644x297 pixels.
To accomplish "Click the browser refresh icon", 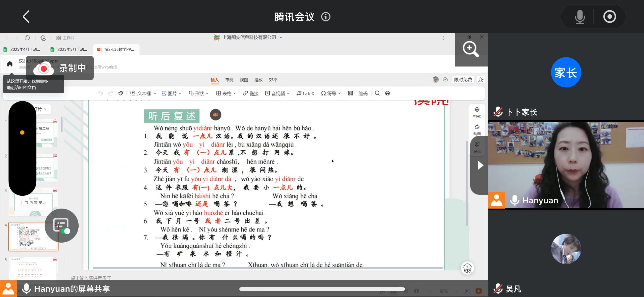I will click(x=27, y=38).
